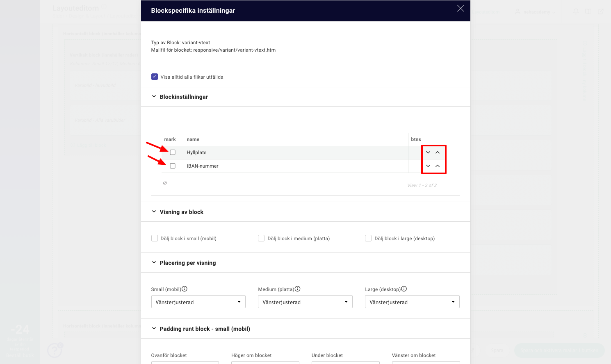Click the Vänster om blocket label
Image resolution: width=611 pixels, height=364 pixels.
point(414,355)
